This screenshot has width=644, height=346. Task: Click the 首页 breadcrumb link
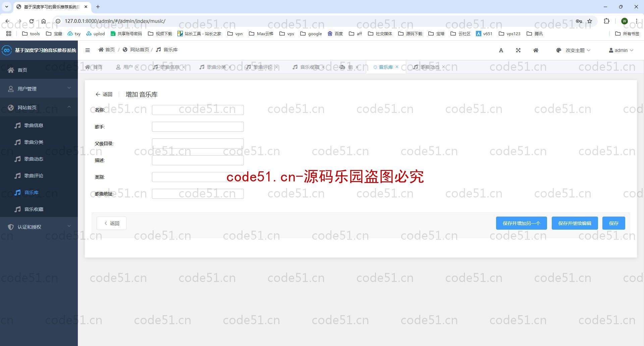107,50
